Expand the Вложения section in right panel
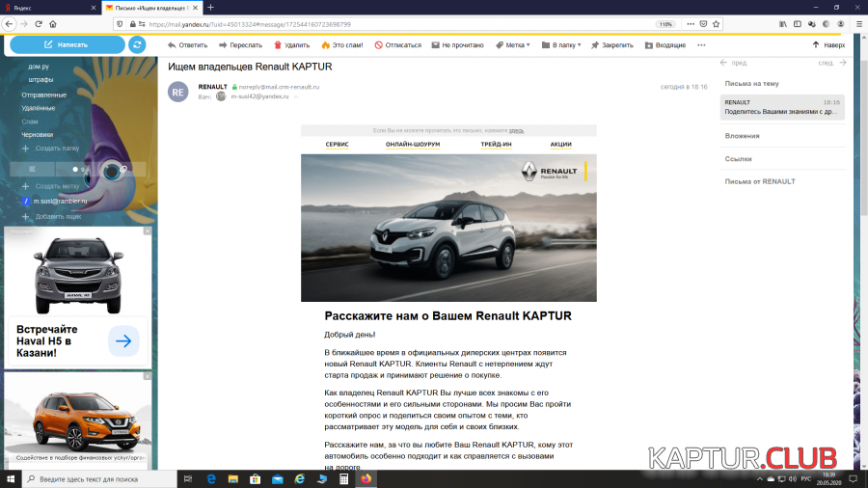Viewport: 868px width, 488px height. click(x=742, y=136)
